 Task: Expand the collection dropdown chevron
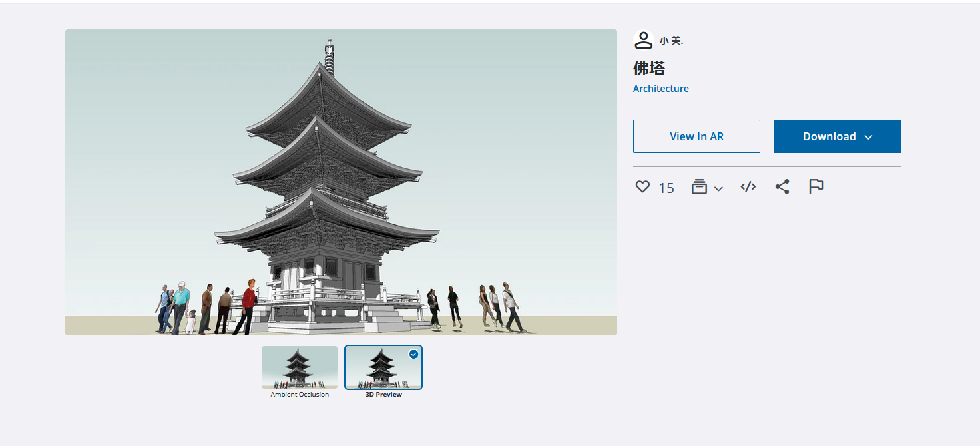click(x=718, y=189)
